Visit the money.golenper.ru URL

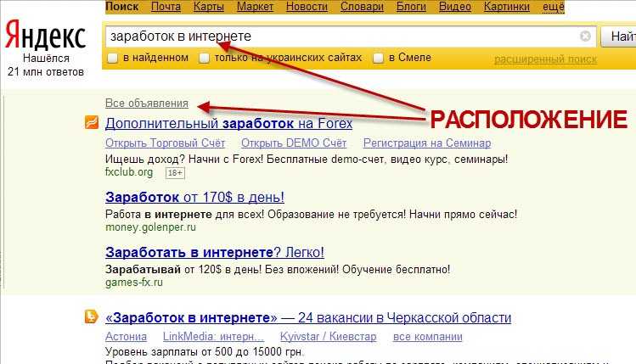(x=150, y=227)
